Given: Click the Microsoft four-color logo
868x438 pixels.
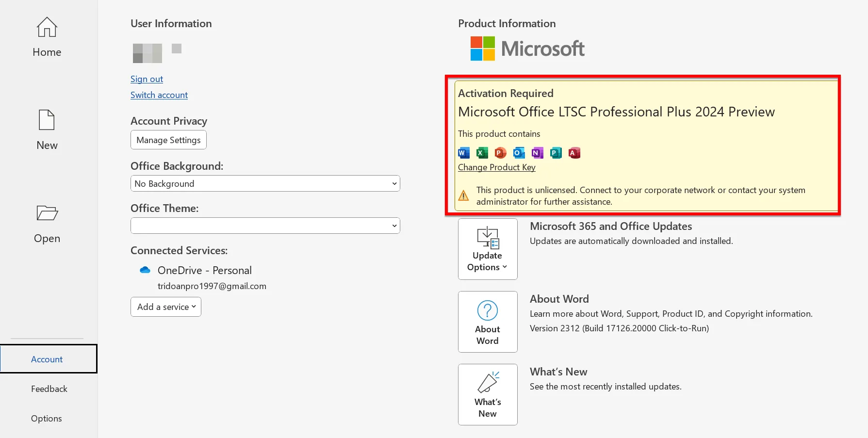Looking at the screenshot, I should pos(483,49).
